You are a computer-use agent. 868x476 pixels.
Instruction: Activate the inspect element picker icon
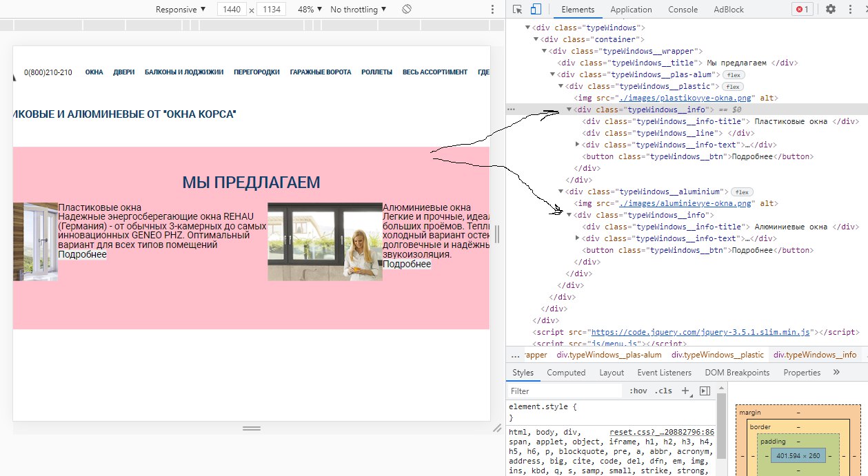[518, 9]
